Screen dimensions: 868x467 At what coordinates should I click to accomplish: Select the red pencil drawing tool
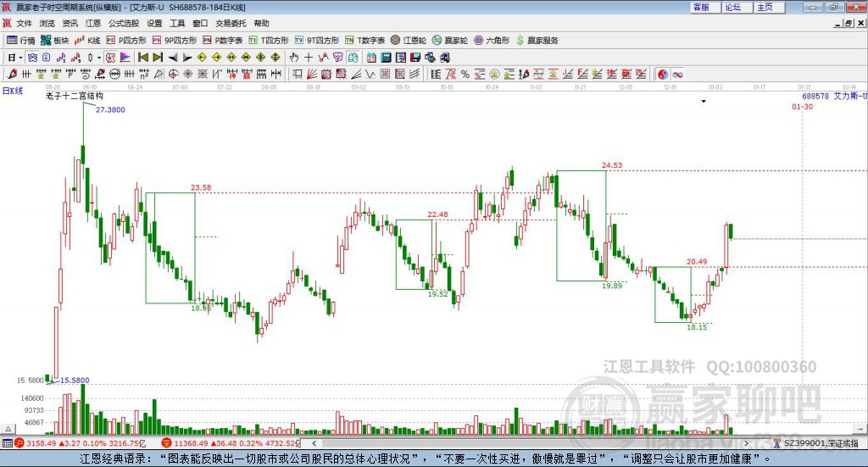tap(12, 74)
